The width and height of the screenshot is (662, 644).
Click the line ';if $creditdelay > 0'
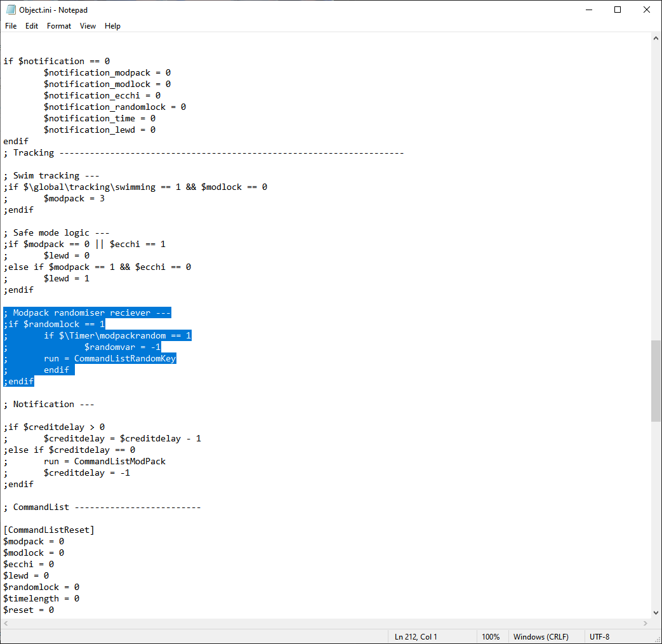pyautogui.click(x=54, y=427)
